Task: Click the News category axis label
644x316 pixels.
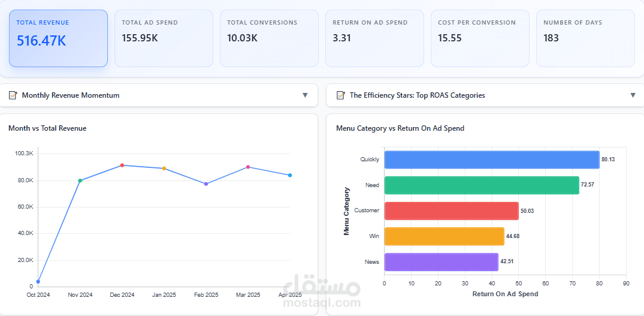Action: point(372,262)
